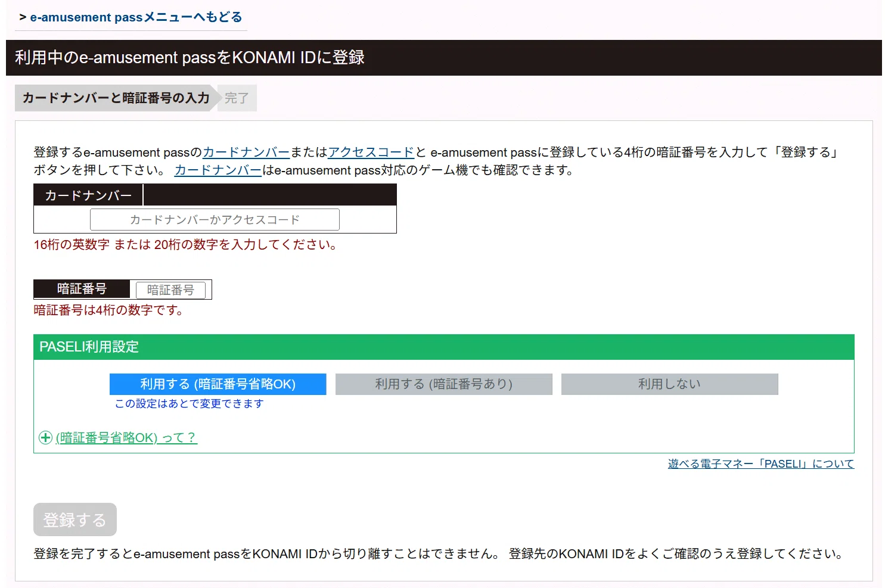The width and height of the screenshot is (885, 588).
Task: Click the 暗証番号 label
Action: [82, 289]
